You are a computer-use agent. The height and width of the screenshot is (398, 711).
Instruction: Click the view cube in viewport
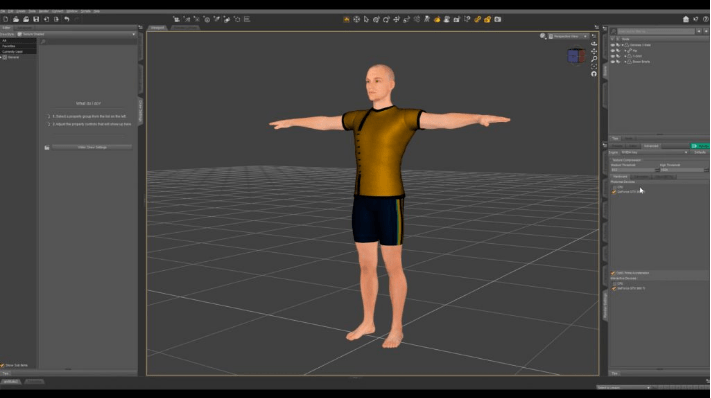576,56
